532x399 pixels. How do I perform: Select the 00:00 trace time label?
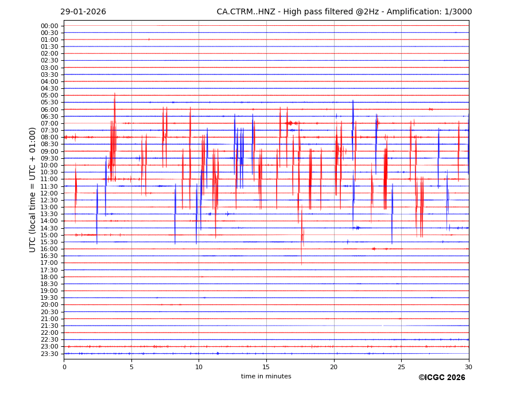[x=49, y=26]
